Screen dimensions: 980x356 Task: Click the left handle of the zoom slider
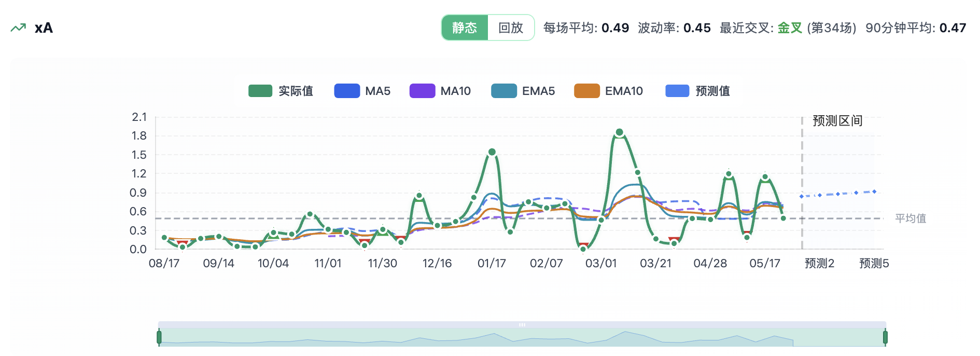click(x=159, y=337)
